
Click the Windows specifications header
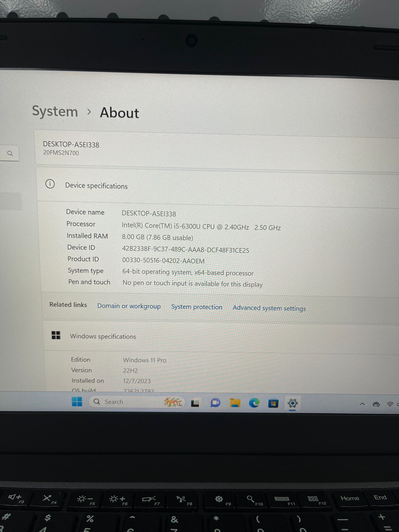[103, 336]
